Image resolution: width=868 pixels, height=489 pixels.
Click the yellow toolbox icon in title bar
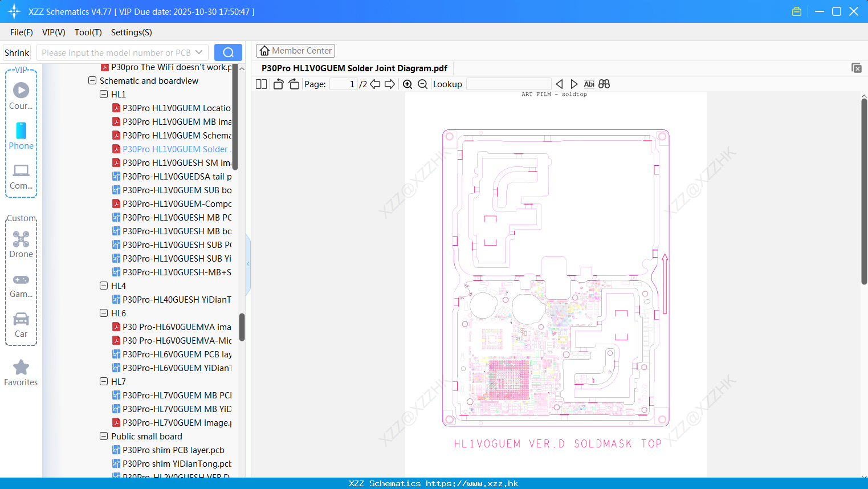click(x=797, y=11)
